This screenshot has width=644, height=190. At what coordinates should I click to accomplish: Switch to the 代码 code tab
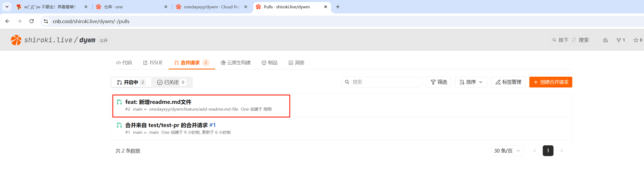[124, 63]
